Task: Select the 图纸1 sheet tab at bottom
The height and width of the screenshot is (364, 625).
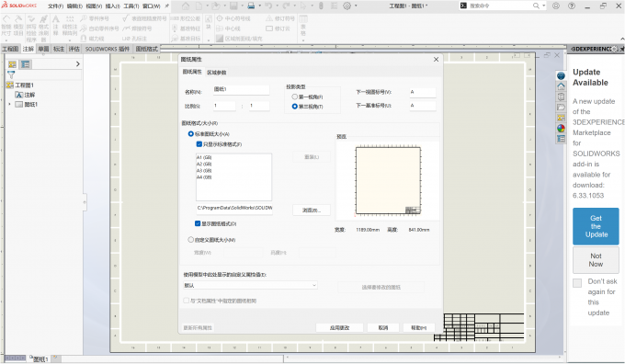Action: 40,359
